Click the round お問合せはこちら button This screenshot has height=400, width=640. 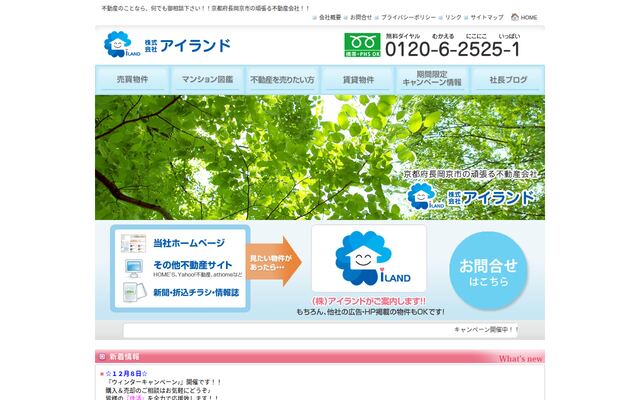(489, 270)
